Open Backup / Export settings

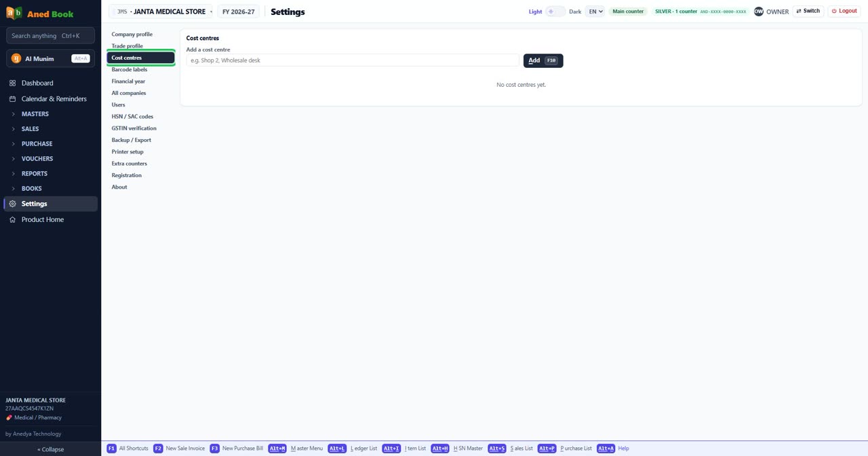click(x=140, y=140)
